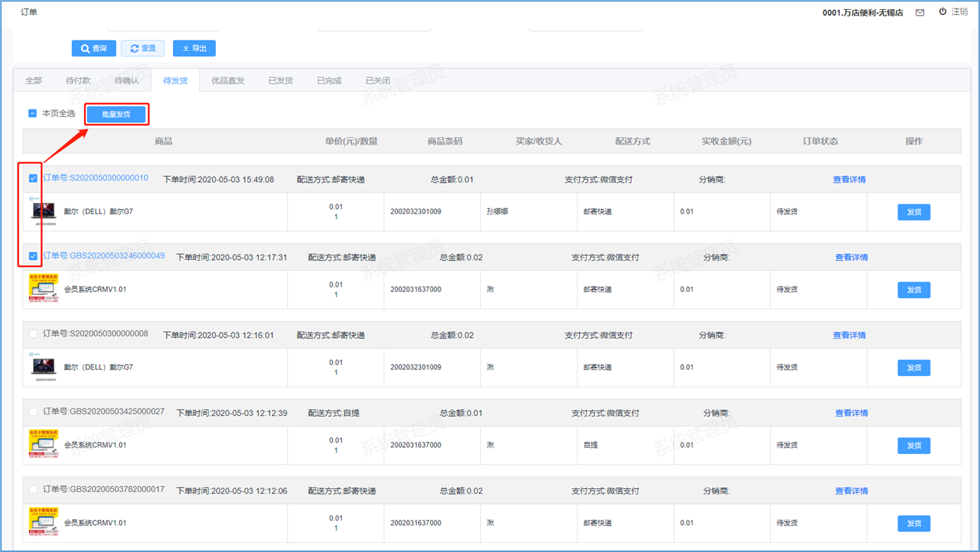Open 查看详情 for order S2020050300000010
980x552 pixels.
click(x=849, y=180)
